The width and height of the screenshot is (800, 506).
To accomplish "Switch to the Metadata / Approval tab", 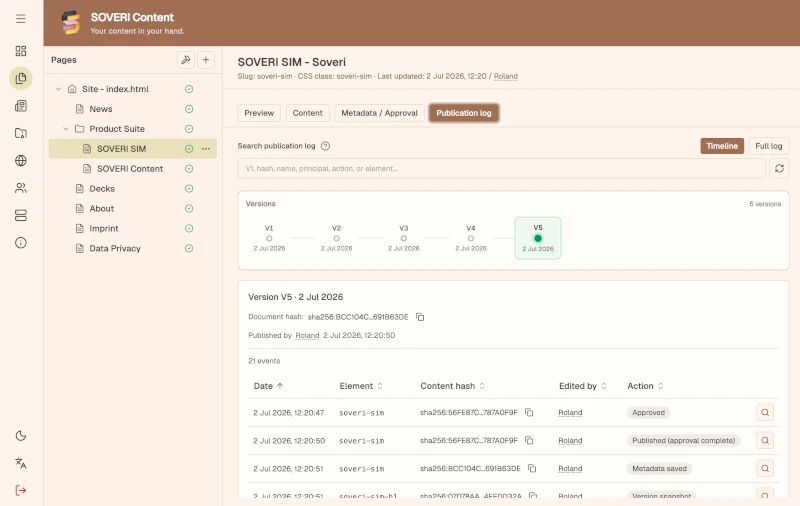I will click(x=379, y=113).
